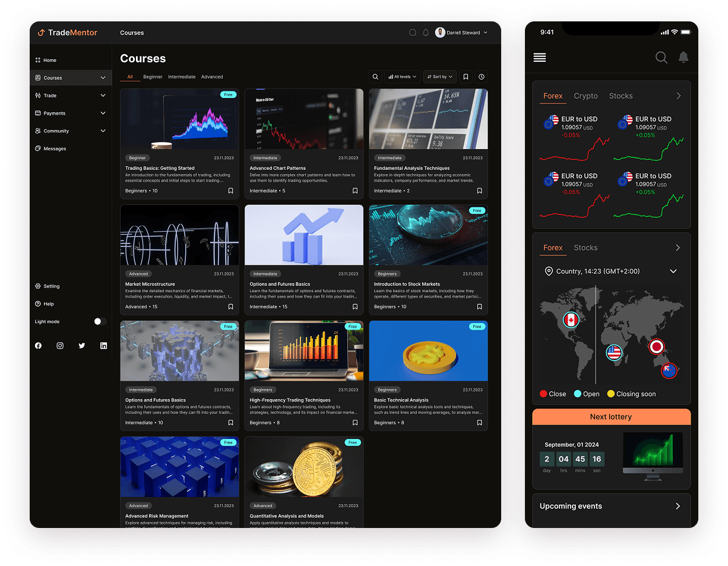Select the Intermediate filter tab
Viewport: 728px width, 566px height.
tap(182, 77)
